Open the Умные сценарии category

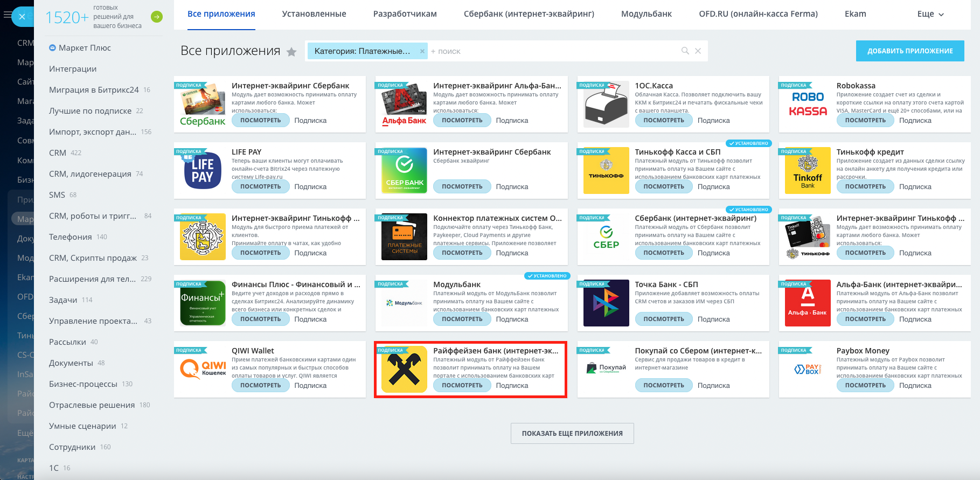tap(82, 426)
